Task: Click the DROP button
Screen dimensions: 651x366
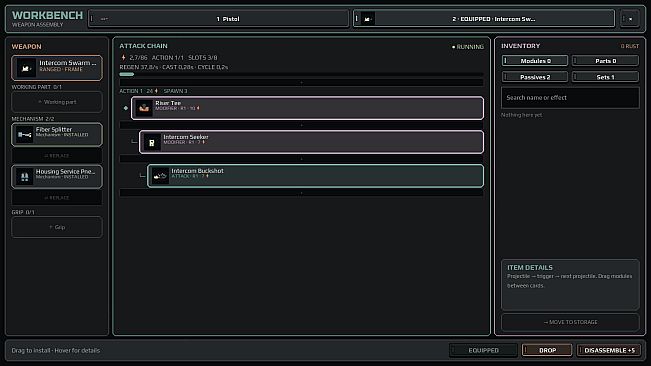Action: [547, 350]
